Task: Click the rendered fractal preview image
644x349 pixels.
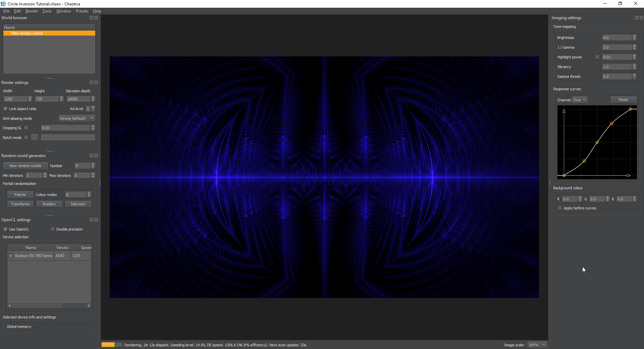Action: pyautogui.click(x=324, y=177)
